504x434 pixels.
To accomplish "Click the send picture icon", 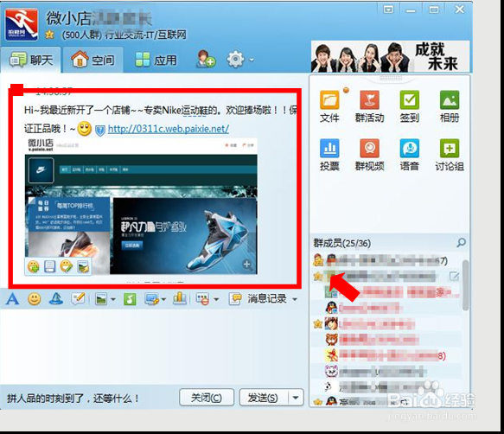I will click(x=101, y=299).
